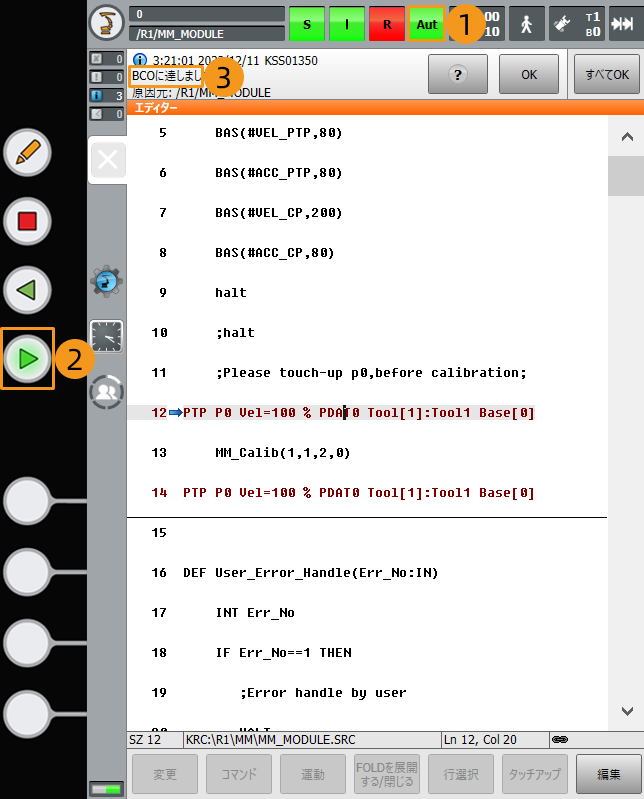Click the 行選択 line selection button
Image resolution: width=644 pixels, height=799 pixels.
click(461, 775)
